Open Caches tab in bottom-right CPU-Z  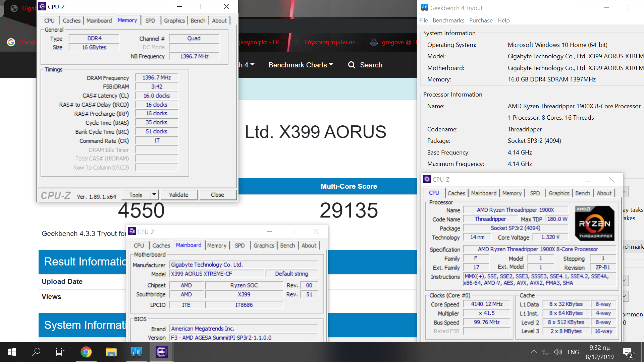[x=456, y=193]
